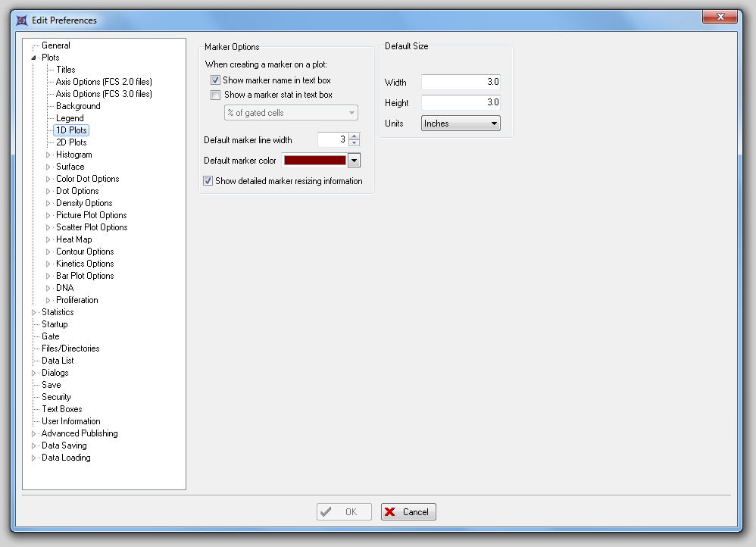This screenshot has height=547, width=756.
Task: Click the Cancel button
Action: coord(408,512)
